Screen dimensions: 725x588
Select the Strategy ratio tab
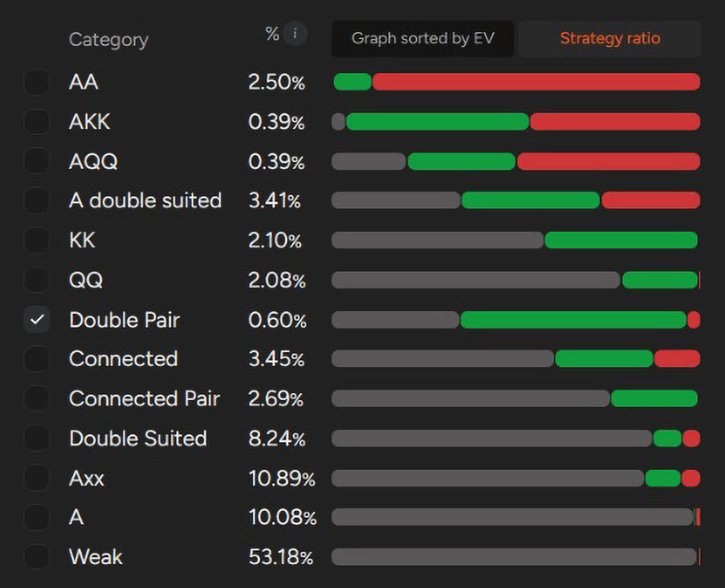click(609, 38)
